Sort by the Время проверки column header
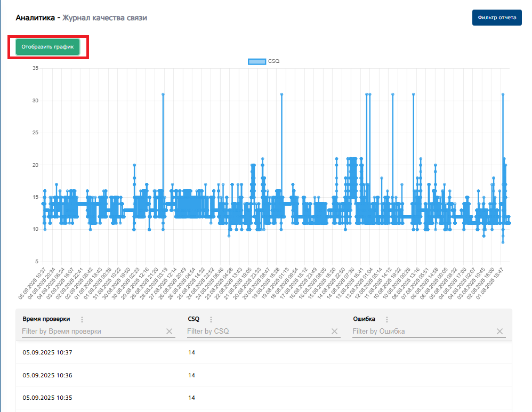532x412 pixels. tap(46, 319)
